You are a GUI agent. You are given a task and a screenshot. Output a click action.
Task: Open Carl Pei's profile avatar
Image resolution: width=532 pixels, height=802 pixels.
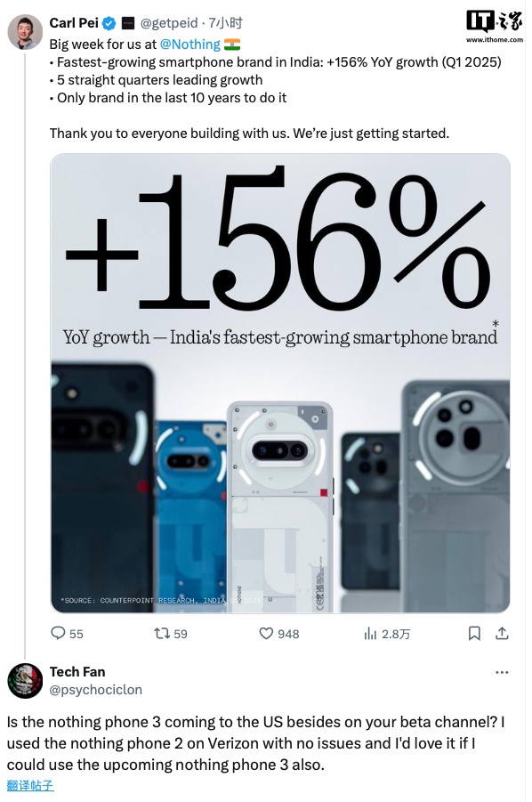(25, 32)
